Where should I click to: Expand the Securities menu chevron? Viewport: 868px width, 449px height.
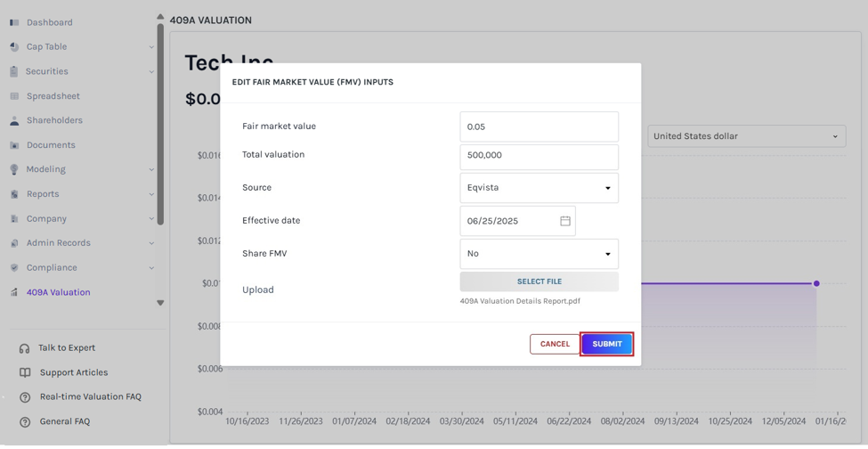(151, 71)
